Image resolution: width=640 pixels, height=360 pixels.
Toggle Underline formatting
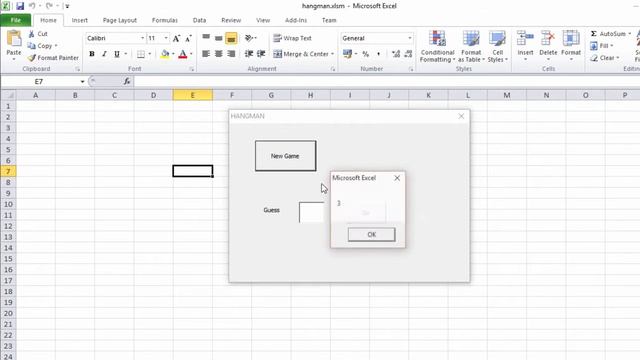[117, 54]
